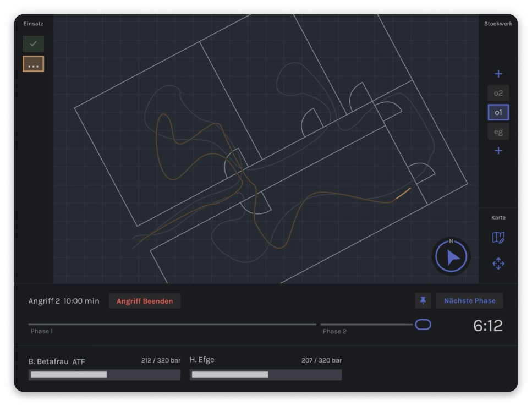The height and width of the screenshot is (406, 532).
Task: Pin the current attack position
Action: pyautogui.click(x=423, y=301)
